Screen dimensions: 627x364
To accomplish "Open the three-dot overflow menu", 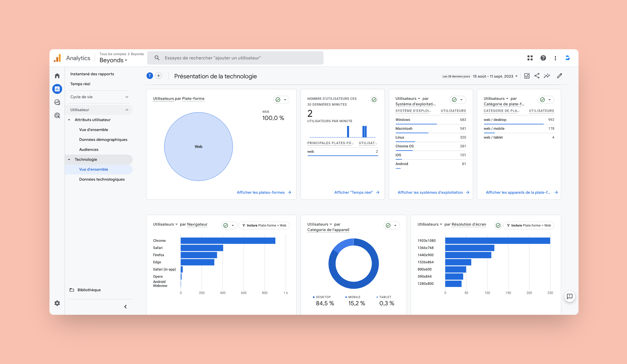I will (x=555, y=58).
